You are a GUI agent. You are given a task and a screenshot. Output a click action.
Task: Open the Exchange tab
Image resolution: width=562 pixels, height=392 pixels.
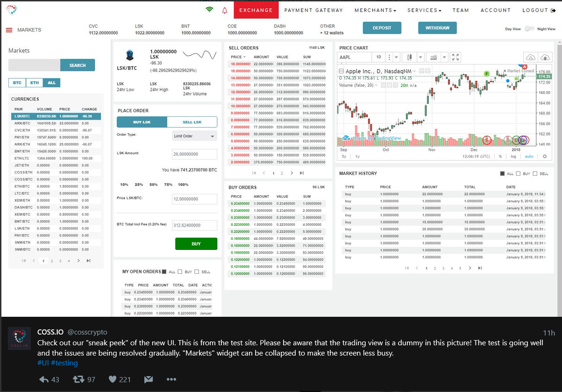click(x=256, y=10)
